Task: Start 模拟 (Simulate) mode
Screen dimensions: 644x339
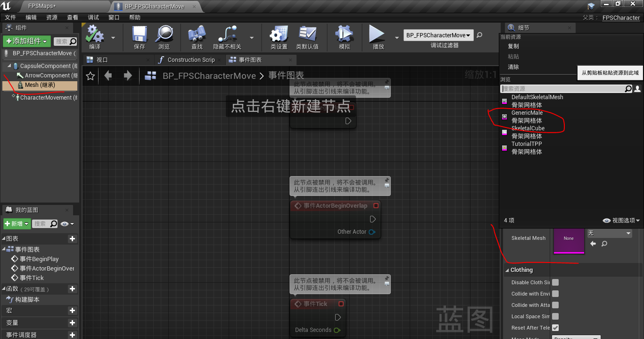Action: point(345,37)
